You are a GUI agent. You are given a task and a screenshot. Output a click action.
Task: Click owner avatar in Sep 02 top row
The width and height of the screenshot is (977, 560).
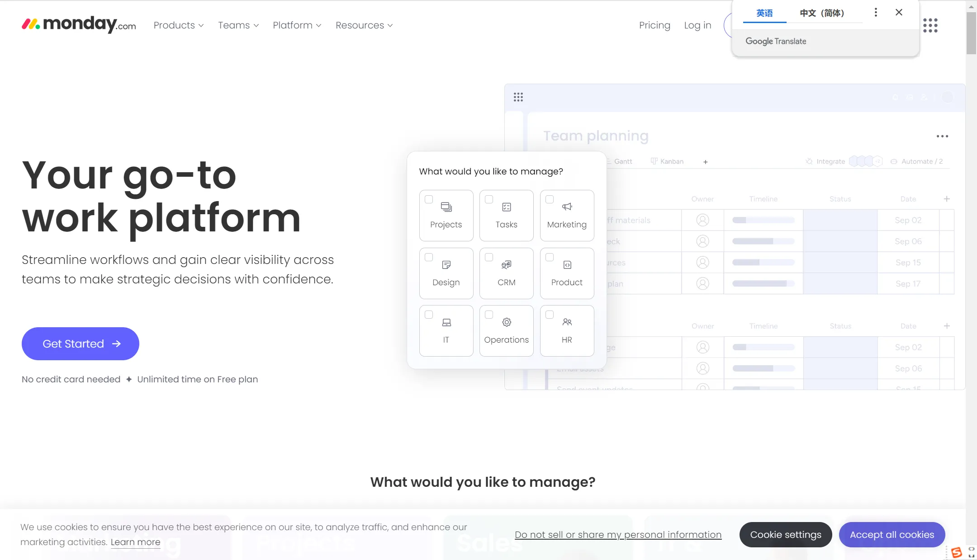pyautogui.click(x=702, y=220)
